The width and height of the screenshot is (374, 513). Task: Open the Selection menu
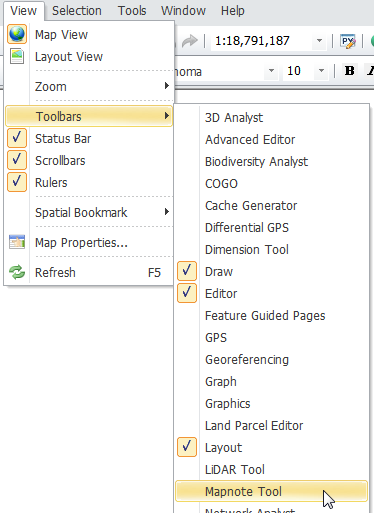pyautogui.click(x=77, y=11)
